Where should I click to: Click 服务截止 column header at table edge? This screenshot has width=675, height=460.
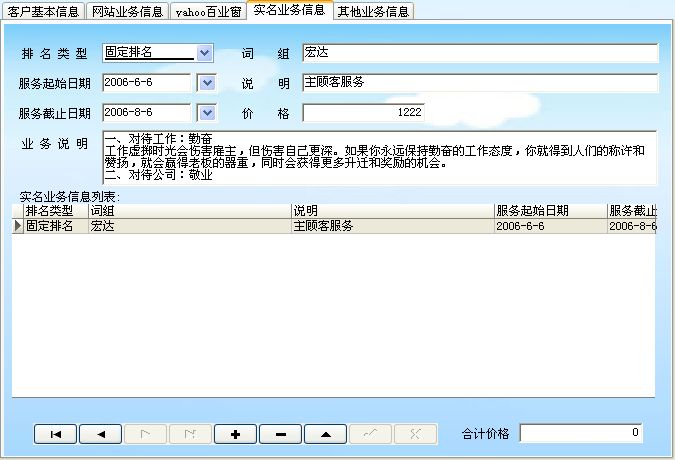tap(632, 211)
